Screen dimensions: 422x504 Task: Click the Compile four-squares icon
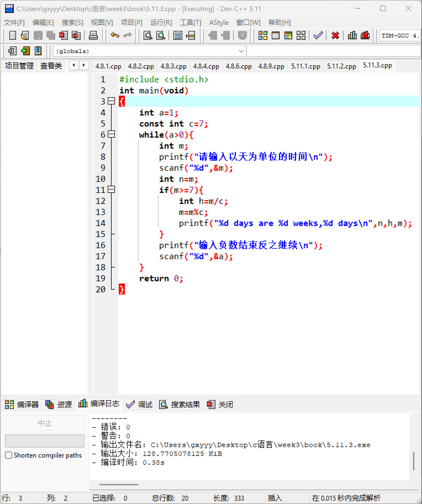pos(263,35)
